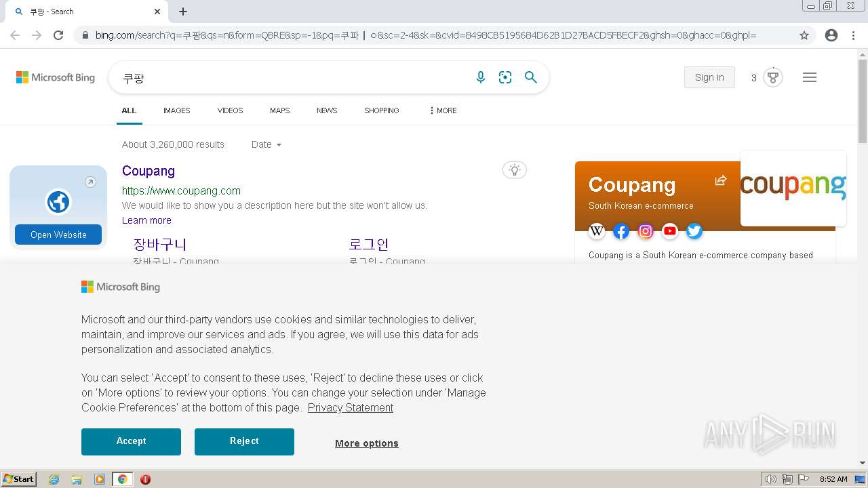Click the share icon on Coupang card
The height and width of the screenshot is (488, 868).
click(x=721, y=180)
